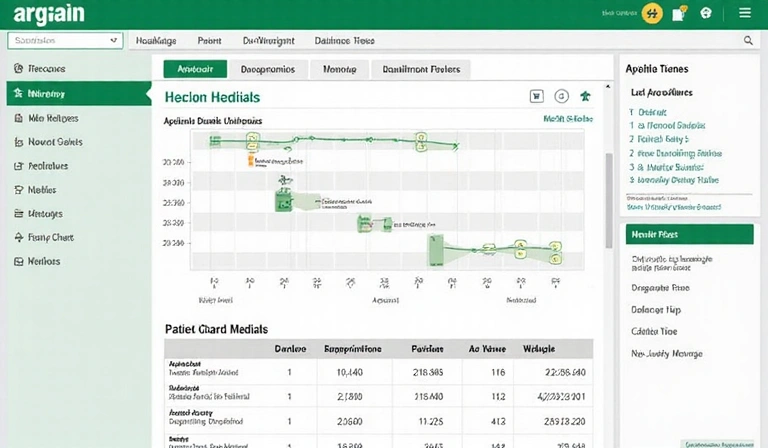
Task: Click the Patiet Chard Medials heading
Action: (216, 329)
